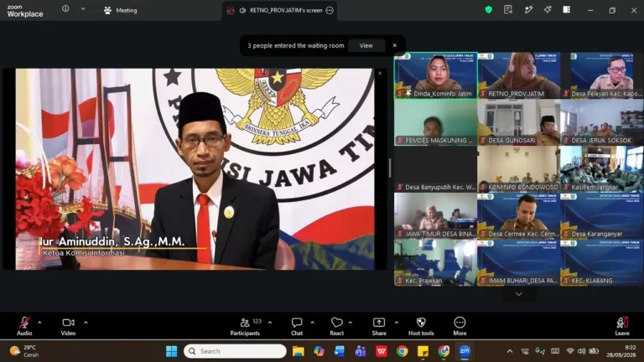Image resolution: width=644 pixels, height=362 pixels.
Task: Open Sticky Notes from taskbar
Action: (x=423, y=351)
